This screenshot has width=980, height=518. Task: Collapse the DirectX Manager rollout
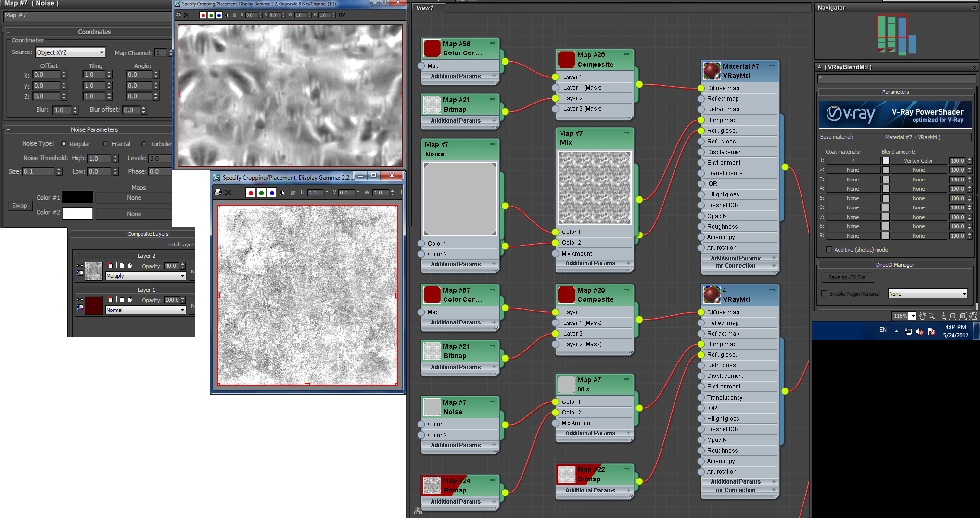pyautogui.click(x=821, y=265)
